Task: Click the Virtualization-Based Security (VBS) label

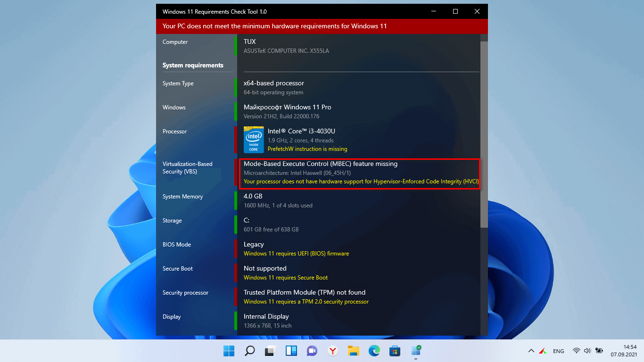Action: 188,168
